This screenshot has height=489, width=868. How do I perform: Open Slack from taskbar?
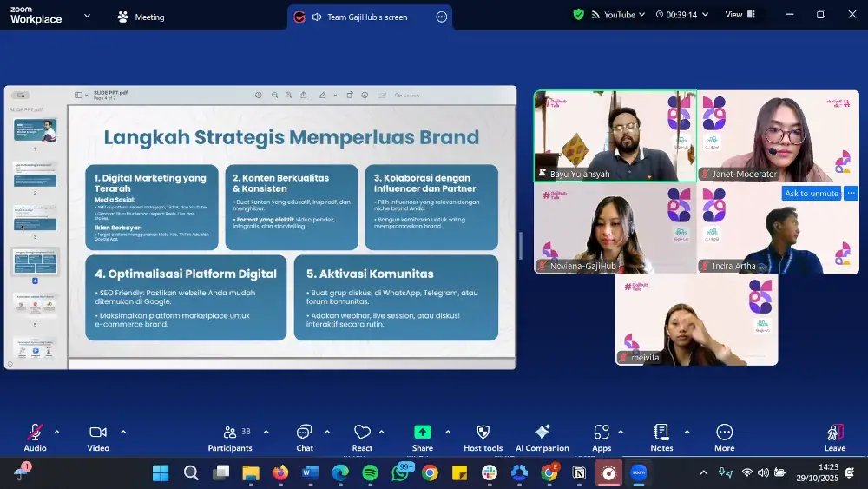pyautogui.click(x=490, y=473)
